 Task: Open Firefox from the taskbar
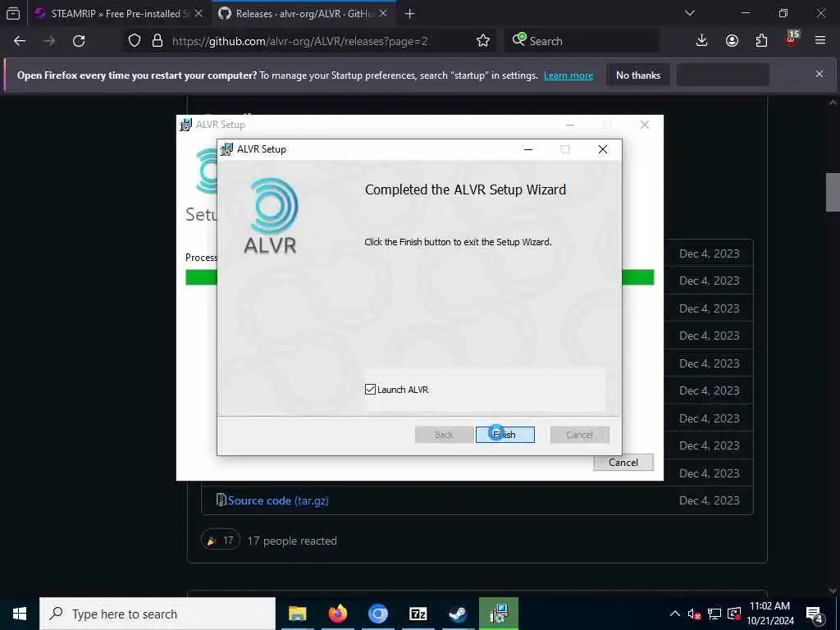pos(337,614)
